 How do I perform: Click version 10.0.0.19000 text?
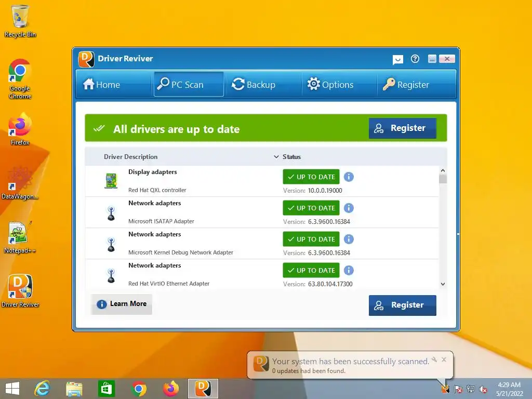[x=325, y=191]
